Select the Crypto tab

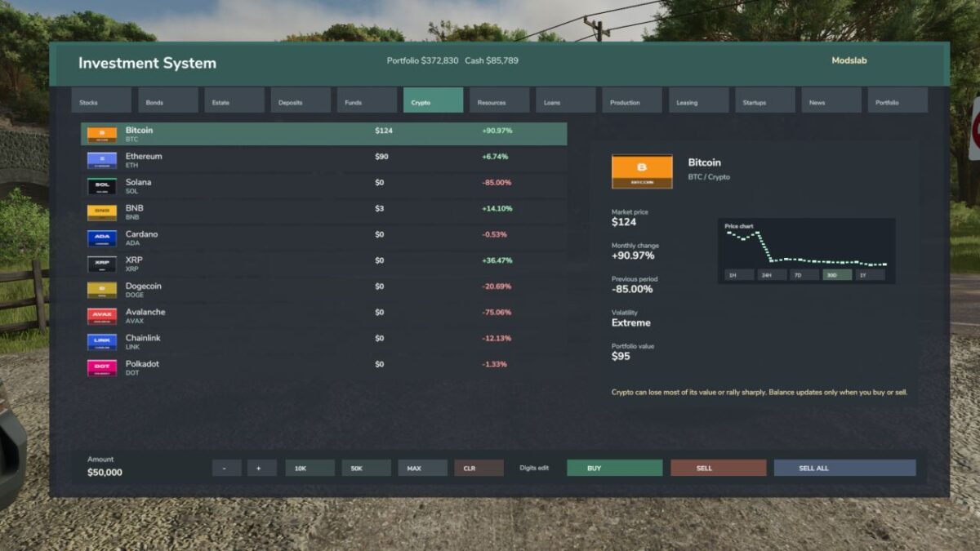[433, 100]
